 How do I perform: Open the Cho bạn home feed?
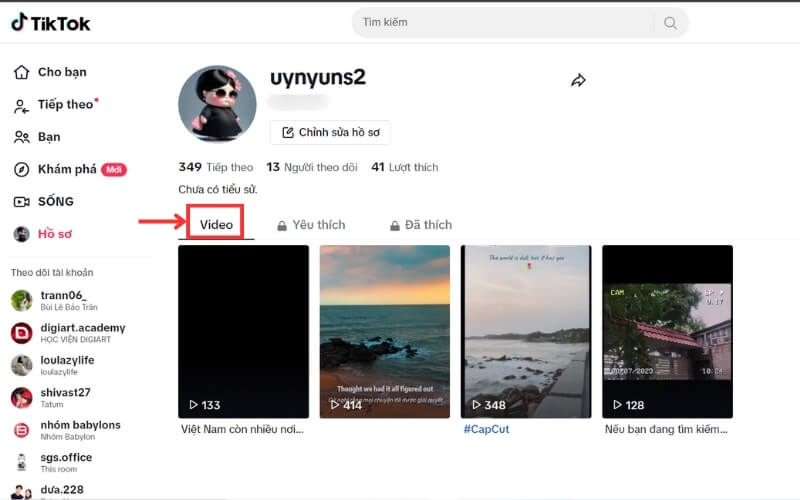click(50, 72)
